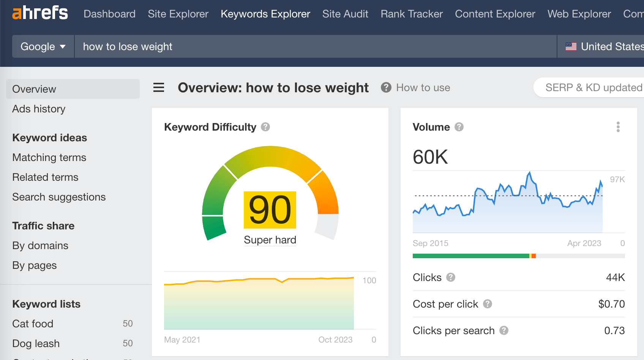Viewport: 644px width, 360px height.
Task: Open the three-dot menu in Volume card
Action: pos(618,127)
